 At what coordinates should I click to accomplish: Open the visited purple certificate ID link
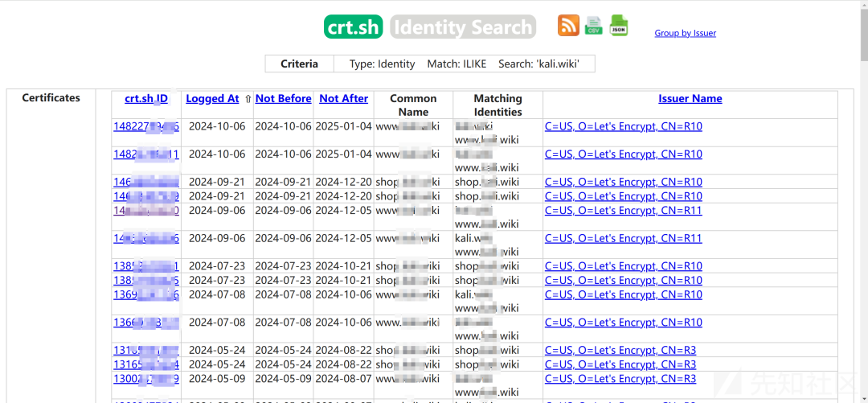click(x=146, y=211)
